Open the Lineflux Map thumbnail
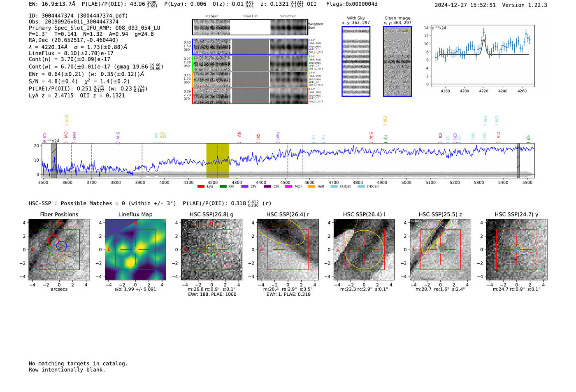The image size is (576, 392). coord(135,249)
